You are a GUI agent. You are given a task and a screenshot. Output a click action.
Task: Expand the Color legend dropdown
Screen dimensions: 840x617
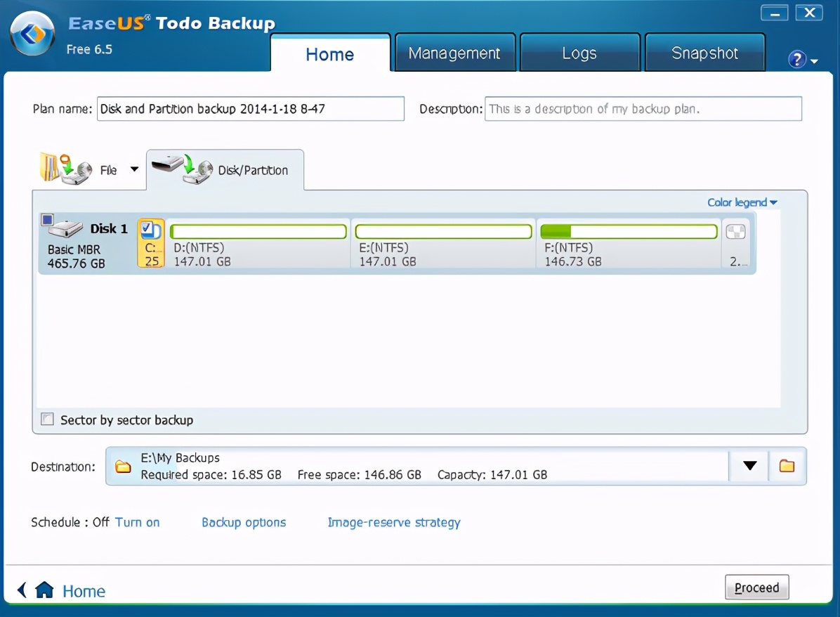pos(742,202)
